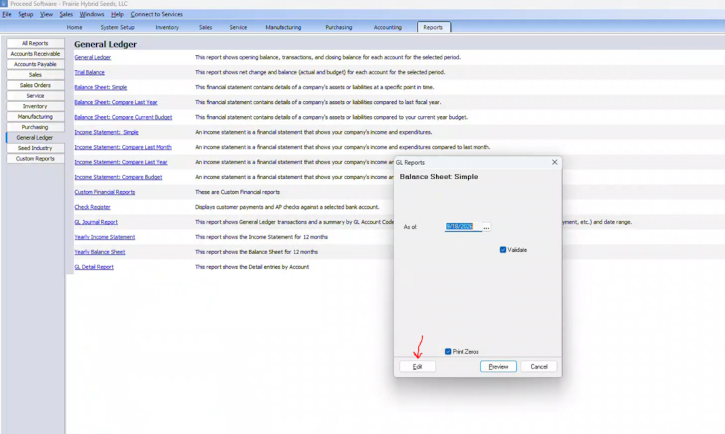Select Purchasing category in sidebar
This screenshot has width=725, height=434.
tap(35, 127)
